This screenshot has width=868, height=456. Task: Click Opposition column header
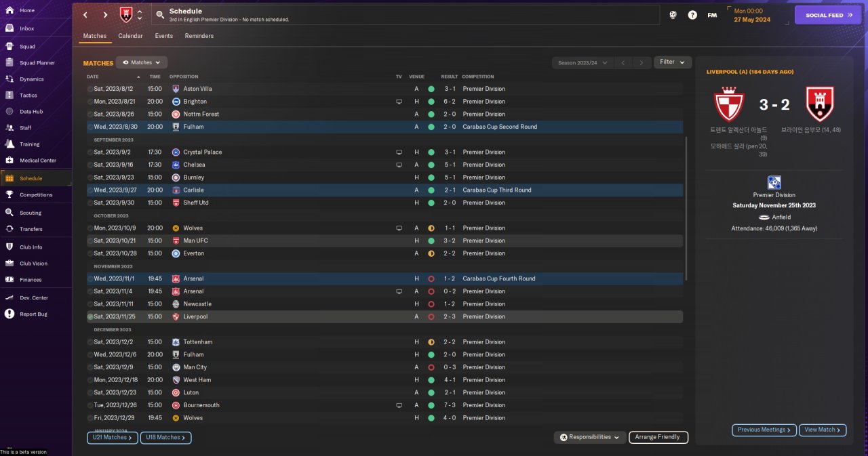click(184, 77)
